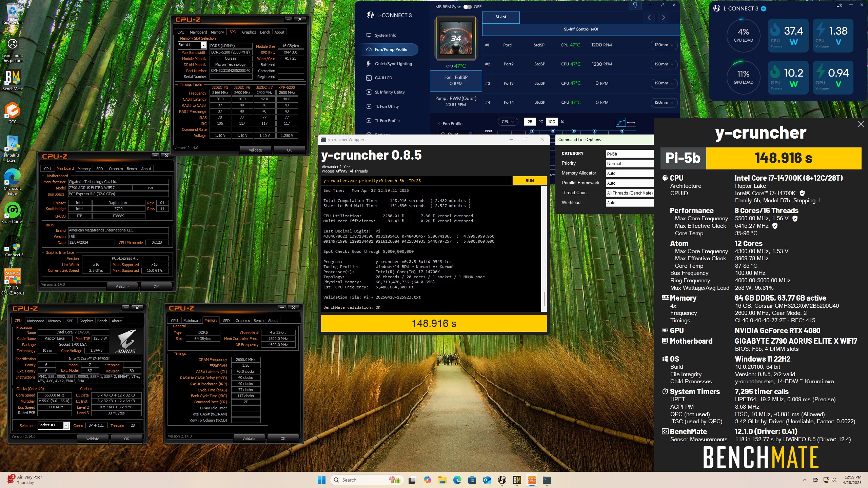The image size is (868, 488).
Task: Open the Recycle Bin desktop icon
Action: (12, 14)
